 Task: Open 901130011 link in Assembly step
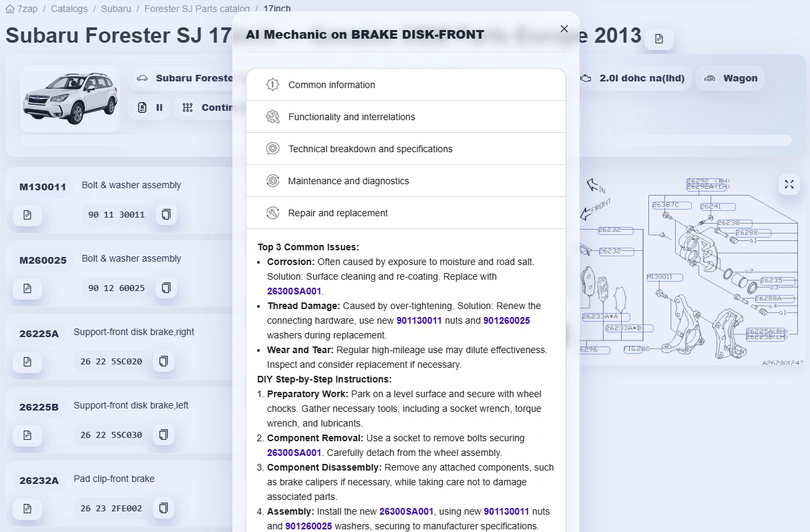tap(506, 511)
